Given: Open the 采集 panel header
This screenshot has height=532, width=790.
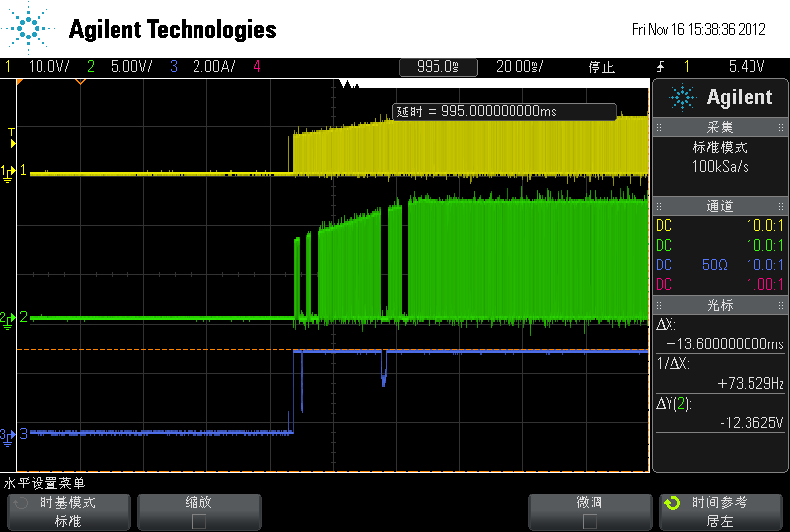Looking at the screenshot, I should click(720, 127).
